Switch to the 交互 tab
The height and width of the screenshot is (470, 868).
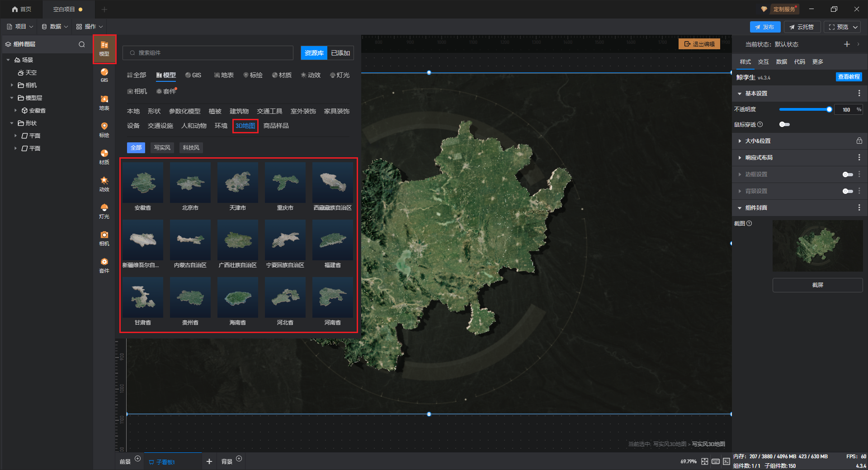(763, 62)
